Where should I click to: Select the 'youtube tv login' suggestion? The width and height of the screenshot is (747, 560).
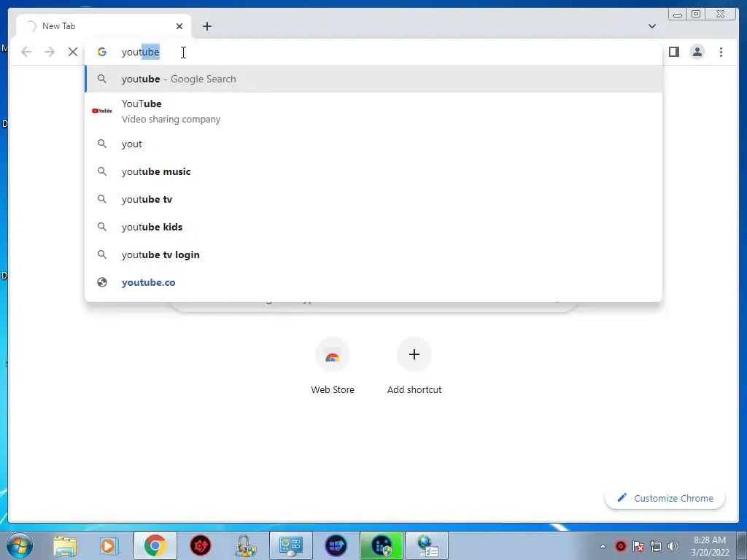pyautogui.click(x=373, y=254)
